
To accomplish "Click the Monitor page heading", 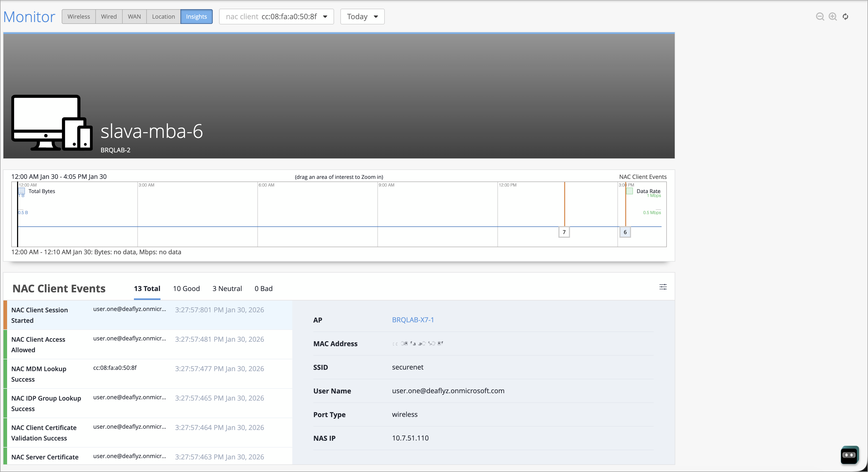I will [29, 17].
